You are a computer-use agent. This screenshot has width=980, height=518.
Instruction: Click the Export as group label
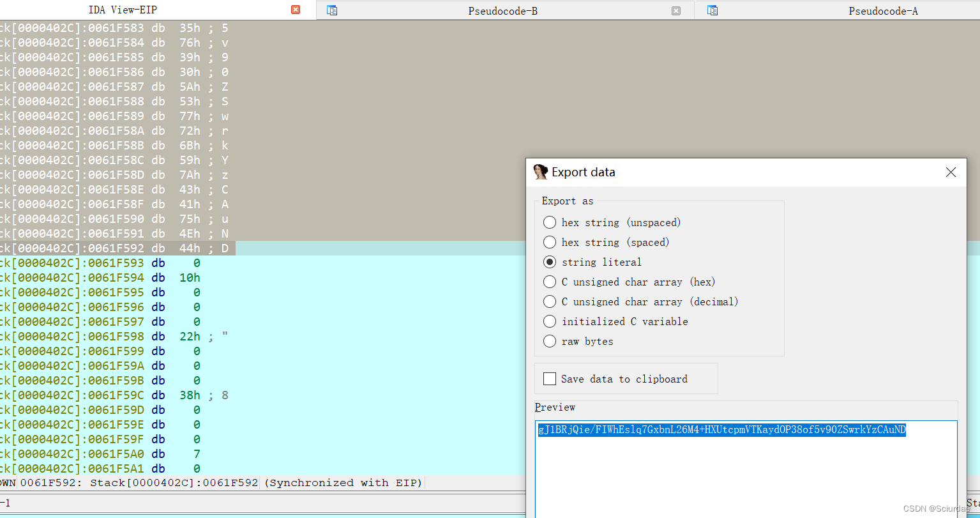pos(568,201)
